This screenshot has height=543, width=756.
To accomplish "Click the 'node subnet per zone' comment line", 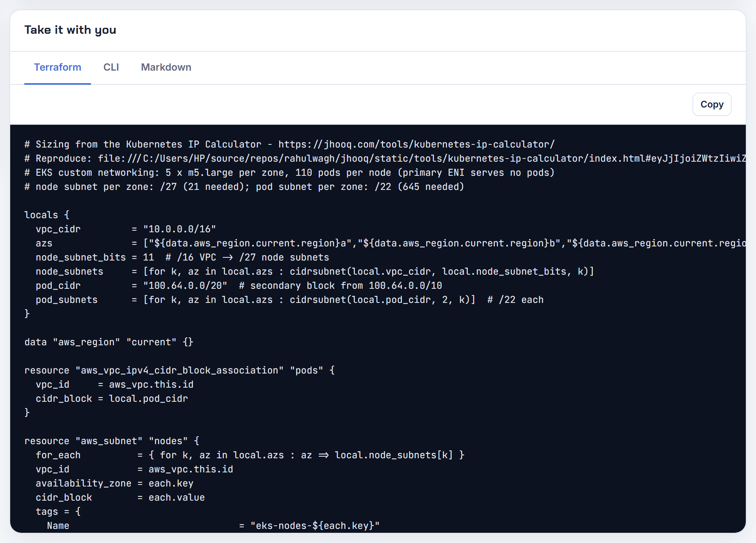I will tap(244, 187).
